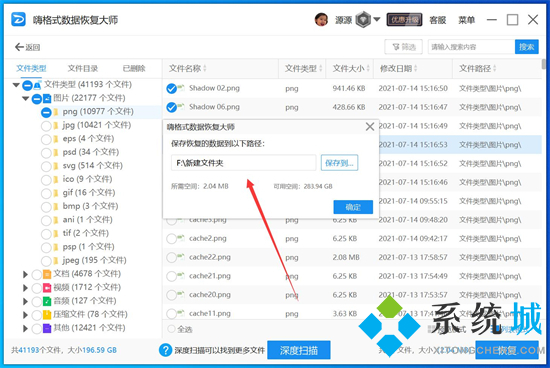
Task: Click cache21.png file thumbnail icon
Action: point(181,275)
